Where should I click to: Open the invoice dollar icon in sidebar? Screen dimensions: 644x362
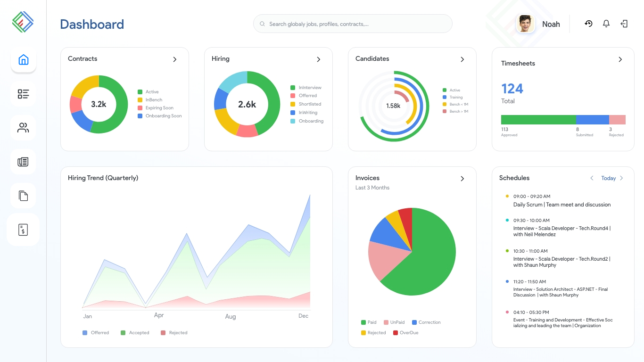(23, 230)
